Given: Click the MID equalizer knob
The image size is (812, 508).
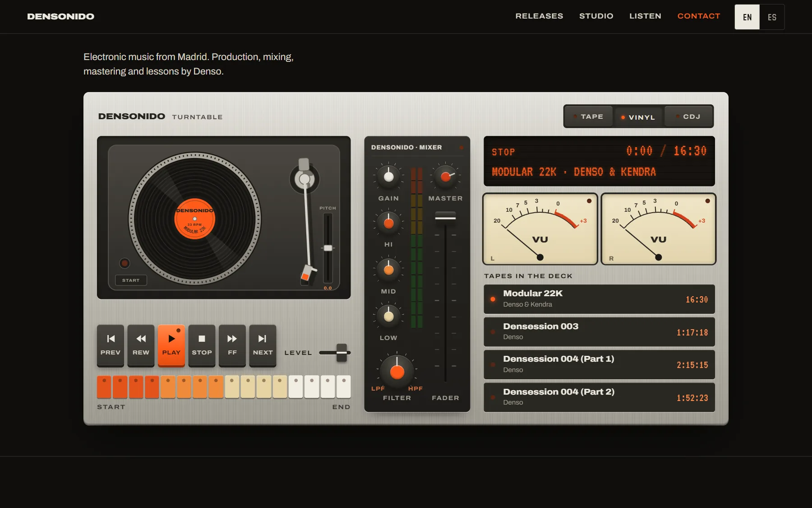Looking at the screenshot, I should tap(388, 270).
